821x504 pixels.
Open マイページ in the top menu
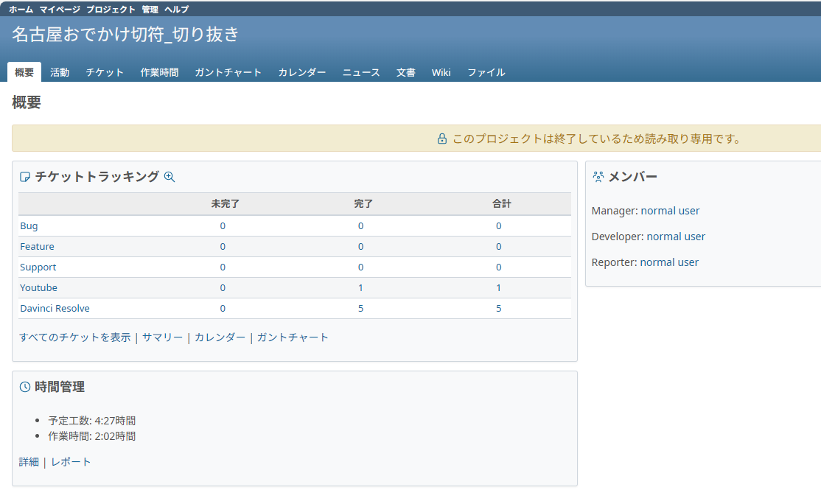point(60,10)
